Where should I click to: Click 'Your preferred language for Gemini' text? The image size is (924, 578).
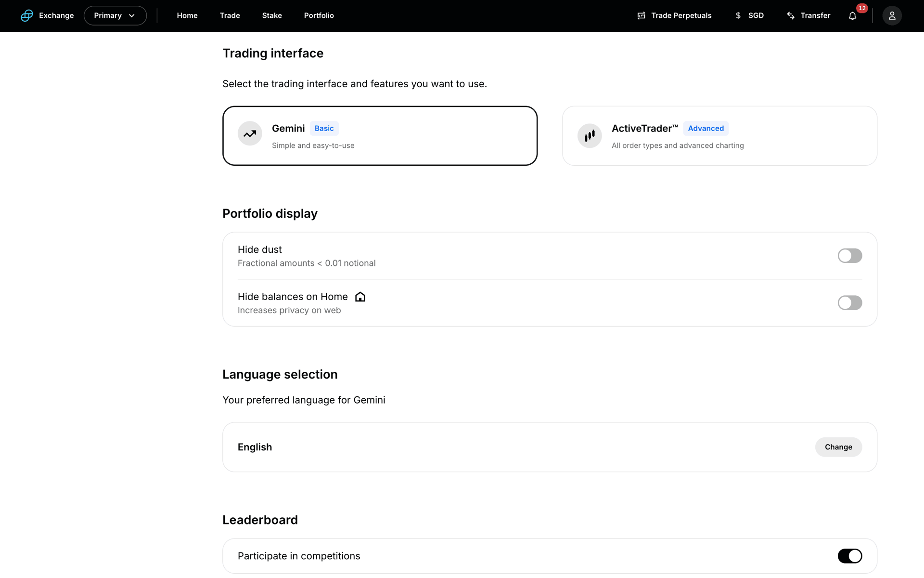(x=304, y=400)
